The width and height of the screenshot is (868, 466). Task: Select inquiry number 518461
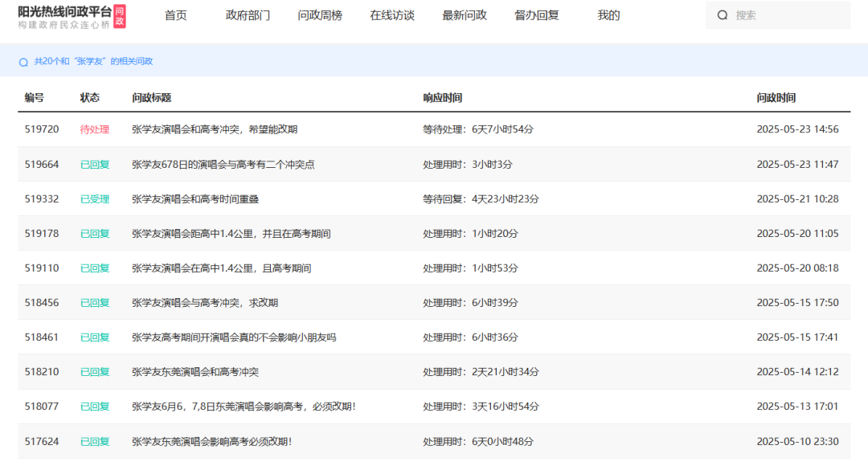pos(42,337)
